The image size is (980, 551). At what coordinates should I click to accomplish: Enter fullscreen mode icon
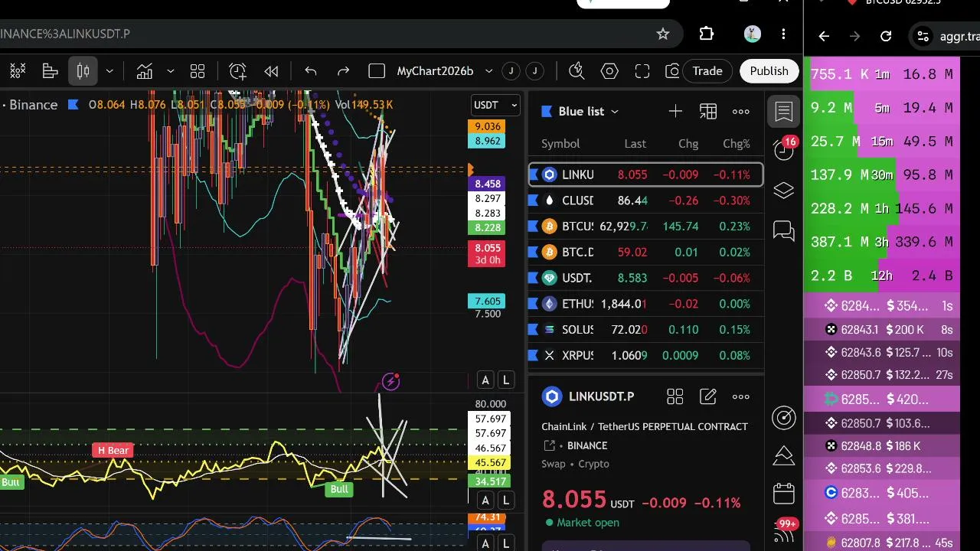pos(642,71)
